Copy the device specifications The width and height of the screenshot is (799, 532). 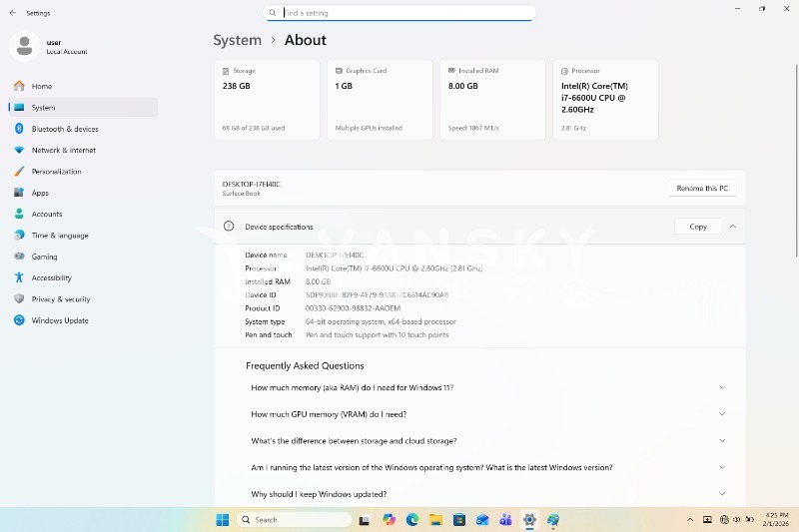point(698,227)
